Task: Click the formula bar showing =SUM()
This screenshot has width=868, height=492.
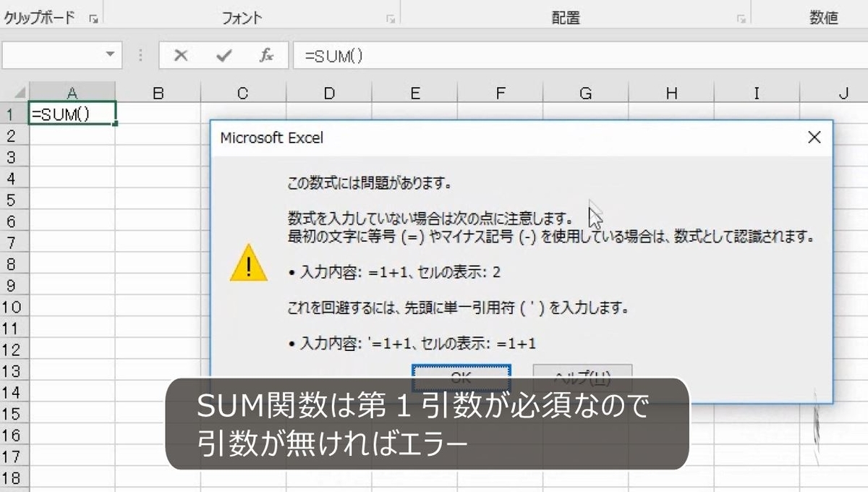Action: point(580,56)
